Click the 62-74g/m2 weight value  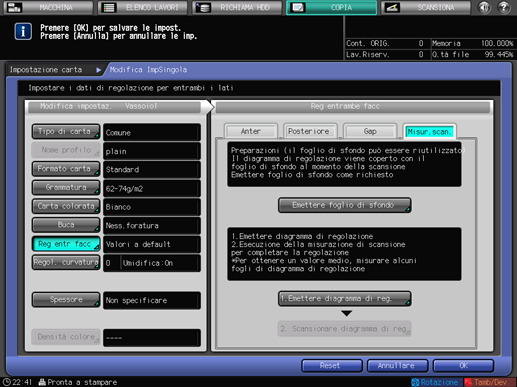(x=152, y=188)
